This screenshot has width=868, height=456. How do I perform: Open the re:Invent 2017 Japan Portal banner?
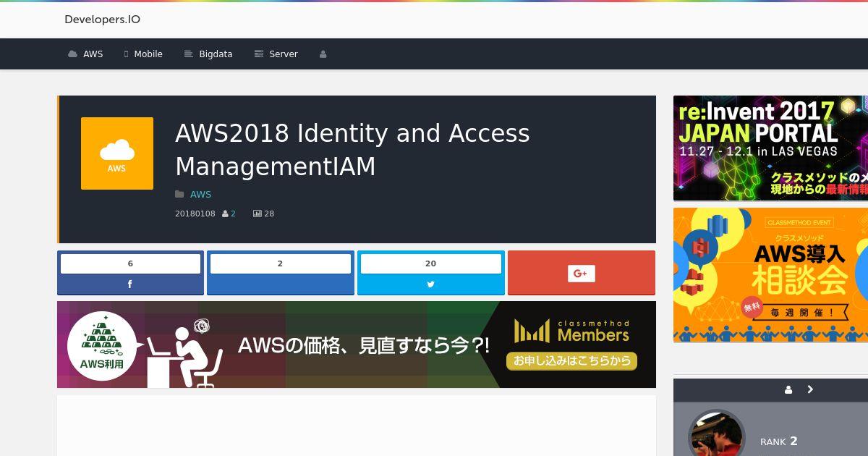(x=770, y=148)
